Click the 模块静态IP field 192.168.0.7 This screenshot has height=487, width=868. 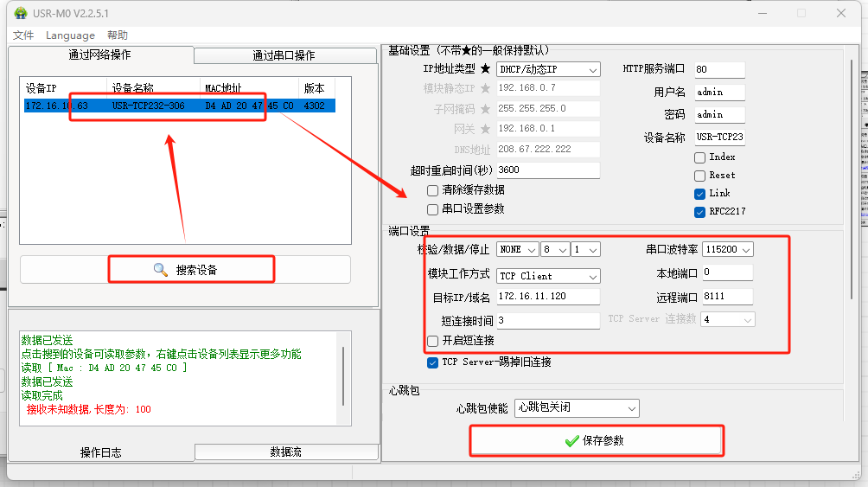point(548,88)
